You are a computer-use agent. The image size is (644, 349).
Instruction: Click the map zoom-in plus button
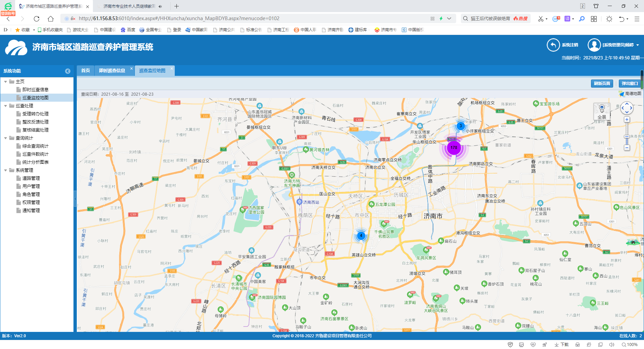pos(627,120)
